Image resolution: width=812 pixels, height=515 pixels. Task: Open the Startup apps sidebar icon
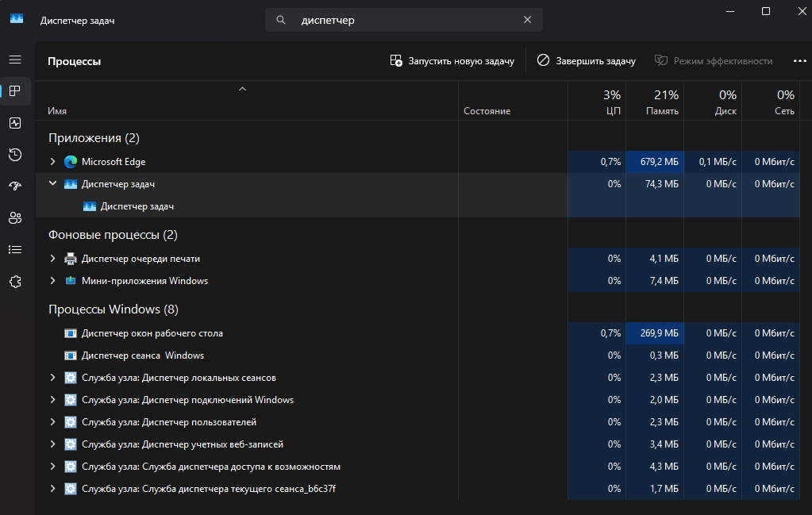click(x=14, y=186)
